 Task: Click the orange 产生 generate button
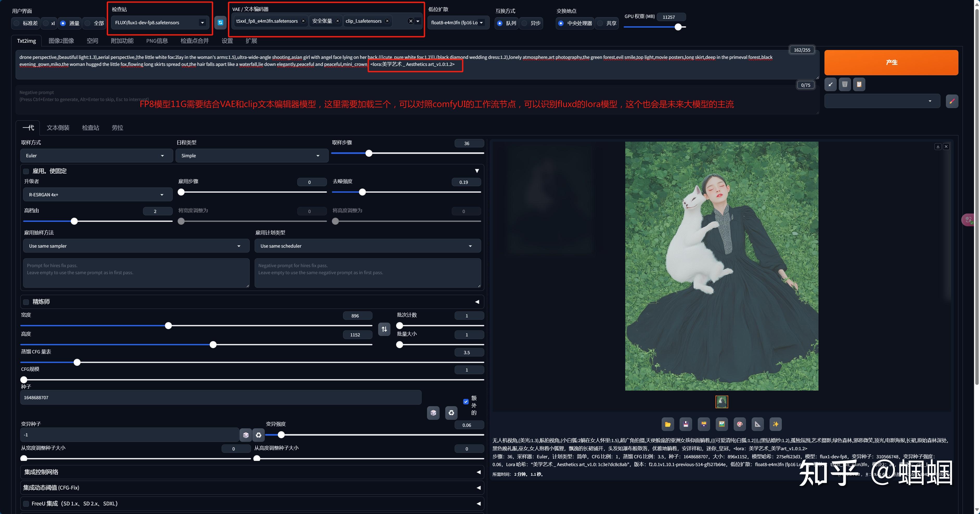[891, 62]
